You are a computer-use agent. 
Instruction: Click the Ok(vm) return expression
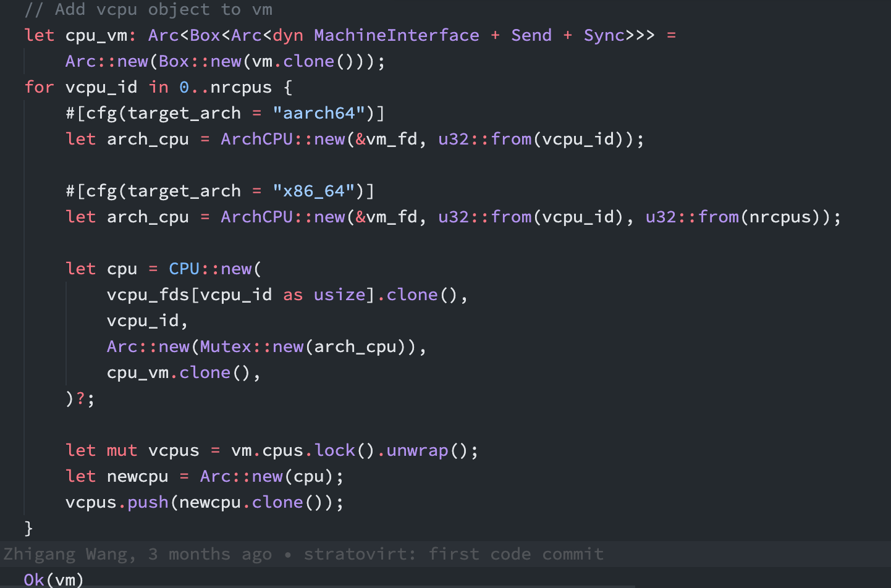(53, 579)
